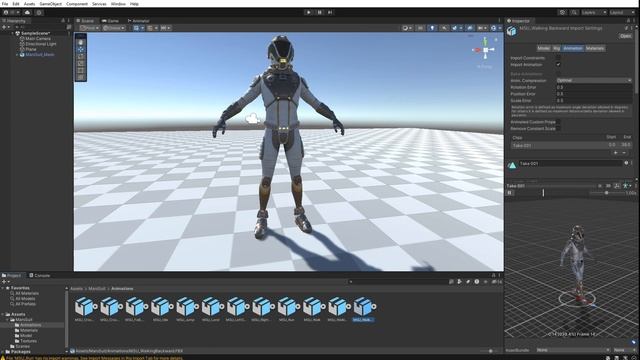
Task: Select the Materials folder in Project tree
Action: point(29,330)
